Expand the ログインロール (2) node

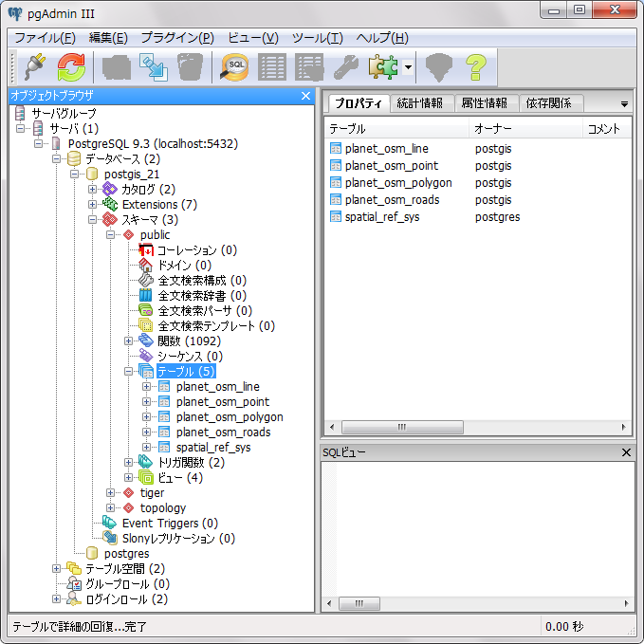coord(56,598)
